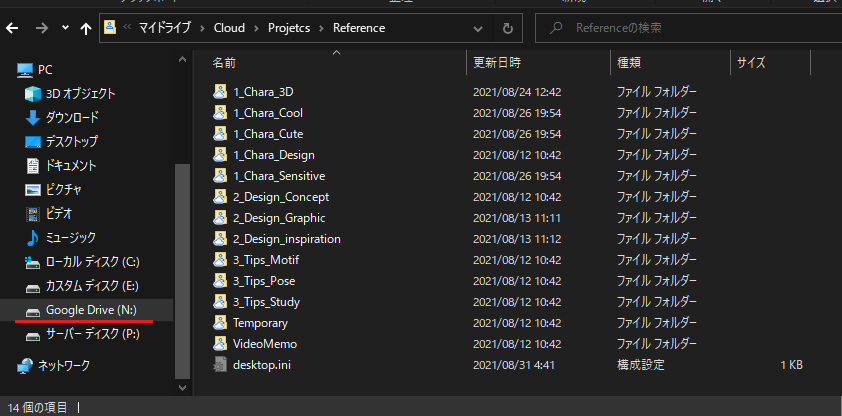Click the 3_Tips_Motif folder icon

[220, 260]
